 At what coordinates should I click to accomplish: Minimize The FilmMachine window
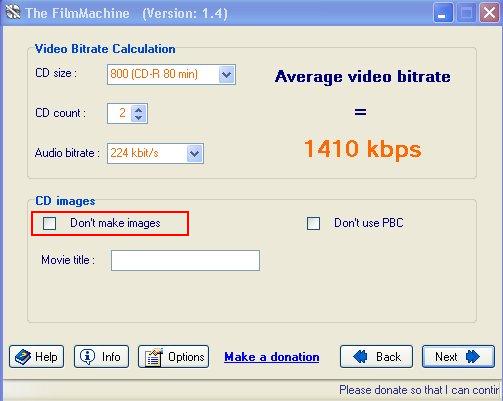point(443,13)
